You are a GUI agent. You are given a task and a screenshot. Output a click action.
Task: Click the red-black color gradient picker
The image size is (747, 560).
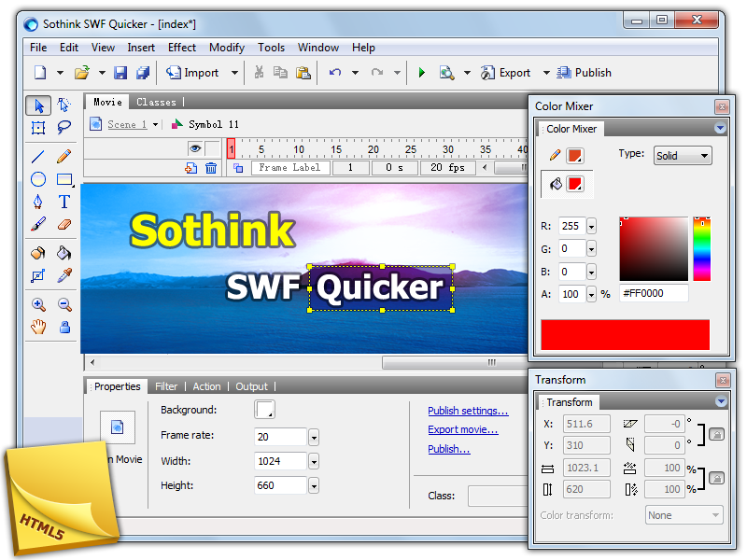(654, 249)
